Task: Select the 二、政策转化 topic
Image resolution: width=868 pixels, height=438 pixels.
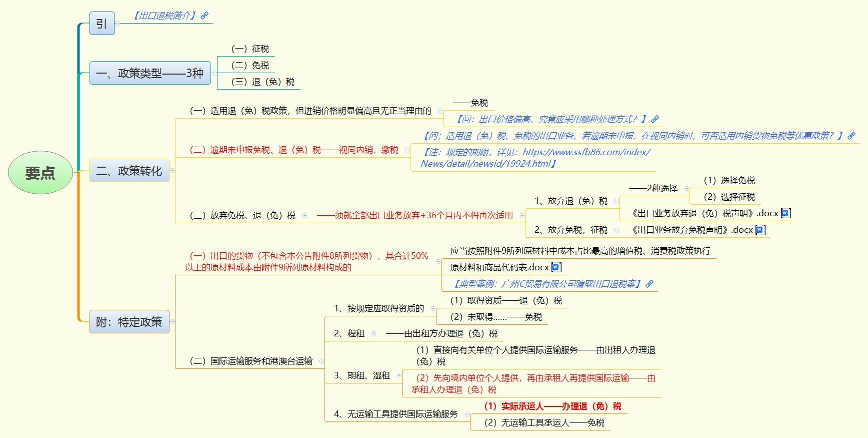Action: [129, 170]
